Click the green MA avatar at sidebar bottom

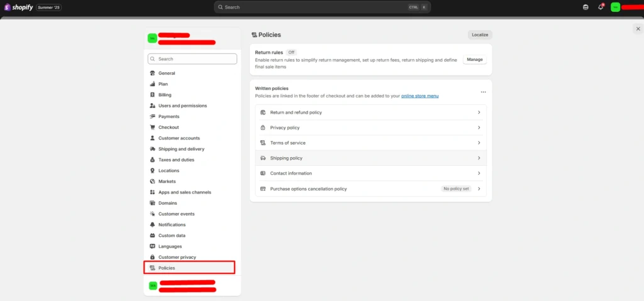(153, 285)
